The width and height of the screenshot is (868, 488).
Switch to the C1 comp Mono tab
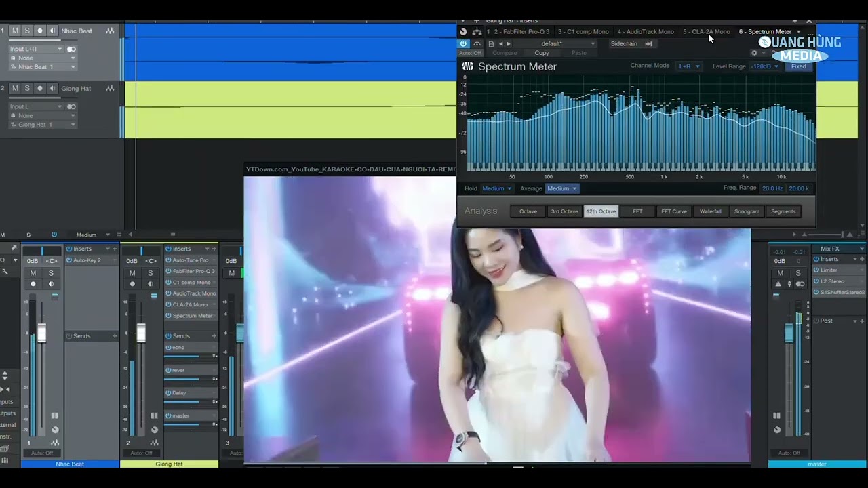coord(583,32)
